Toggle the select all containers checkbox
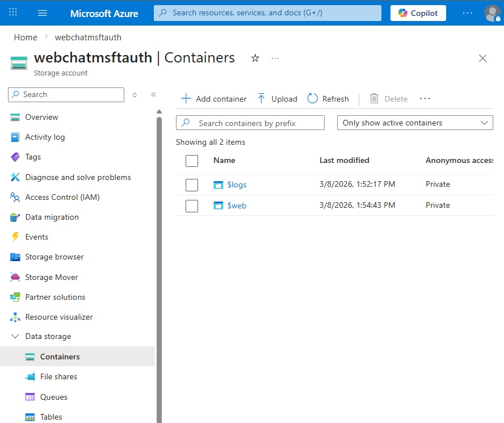The image size is (504, 423). point(192,161)
